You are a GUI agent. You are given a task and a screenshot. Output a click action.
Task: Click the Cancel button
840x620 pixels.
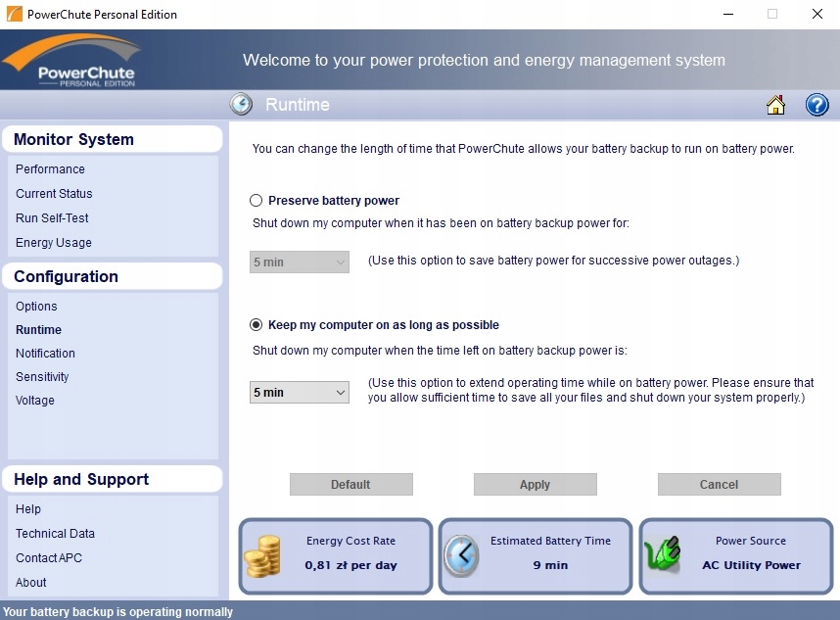pyautogui.click(x=720, y=485)
